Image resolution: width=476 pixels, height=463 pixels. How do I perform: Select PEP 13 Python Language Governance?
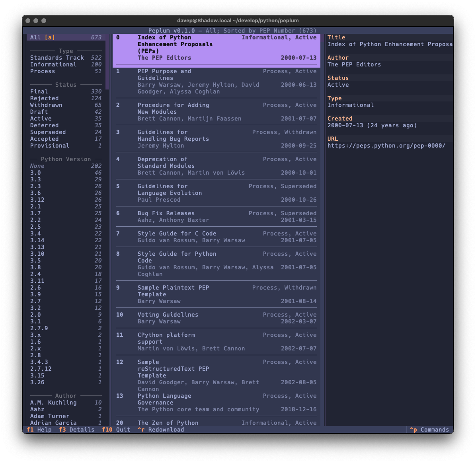click(216, 403)
